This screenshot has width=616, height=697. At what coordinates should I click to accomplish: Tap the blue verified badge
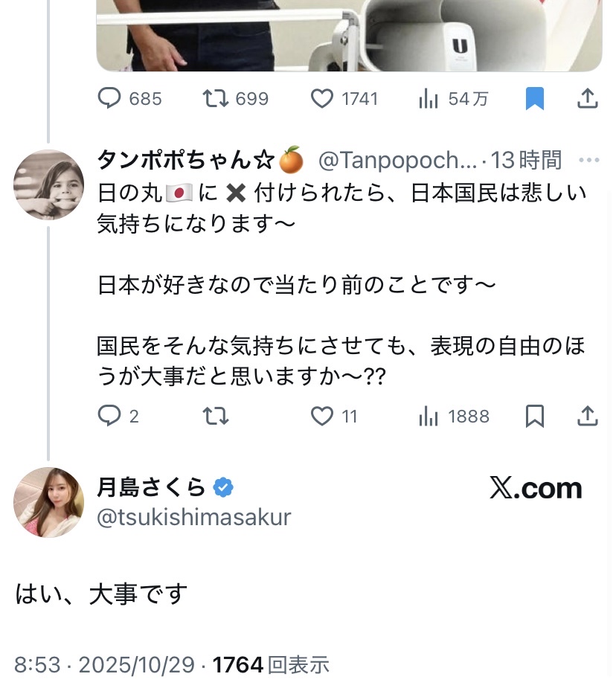pos(223,487)
